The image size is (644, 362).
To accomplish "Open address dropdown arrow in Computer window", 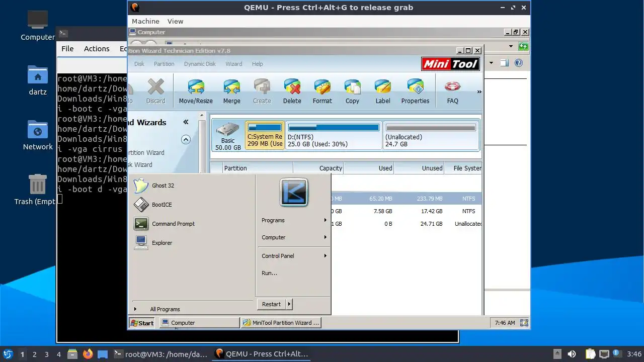I will click(511, 46).
